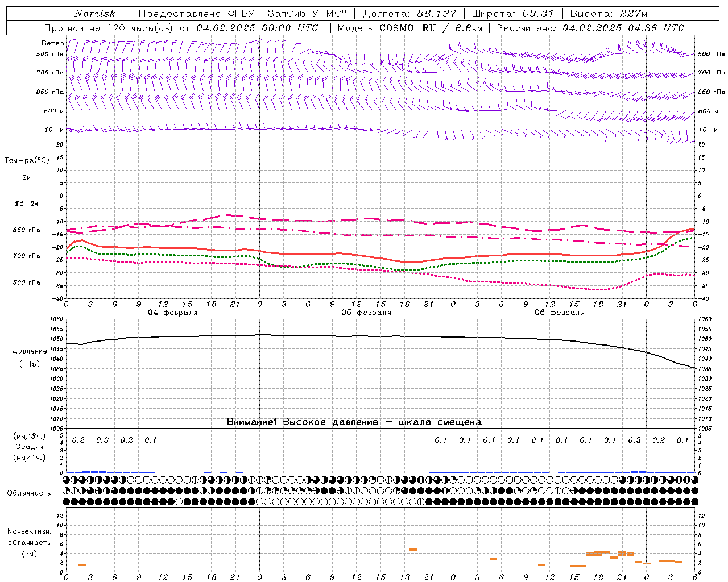Screen dimensions: 728x582
Task: Click the 'Высота: 227м' elevation text
Action: [609, 14]
